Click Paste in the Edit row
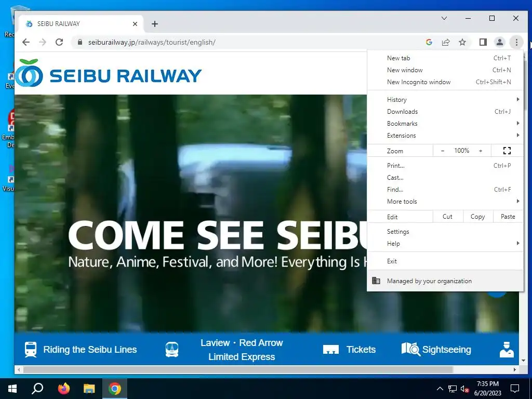 (x=508, y=217)
